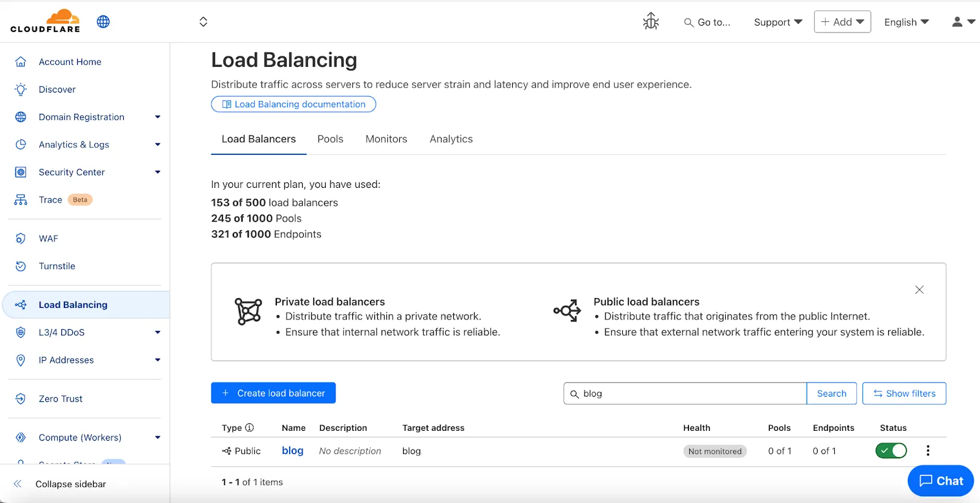Switch to the Monitors tab
This screenshot has width=980, height=503.
(x=386, y=139)
